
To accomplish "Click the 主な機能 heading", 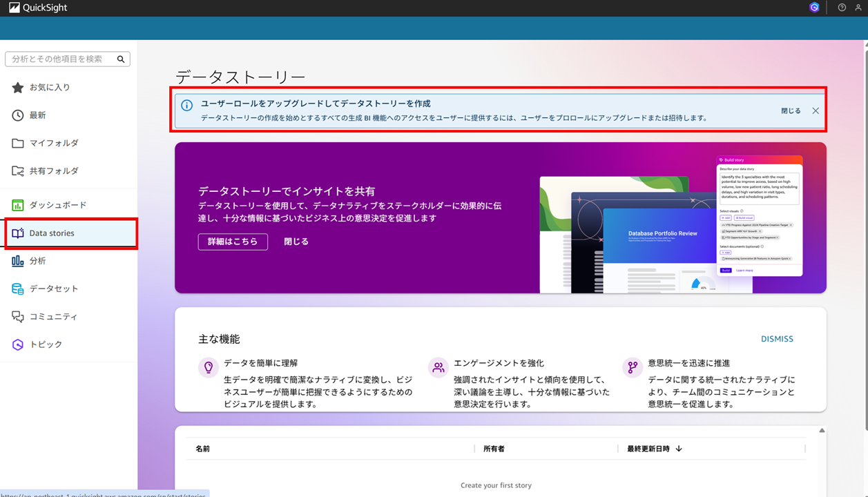I will pyautogui.click(x=219, y=339).
